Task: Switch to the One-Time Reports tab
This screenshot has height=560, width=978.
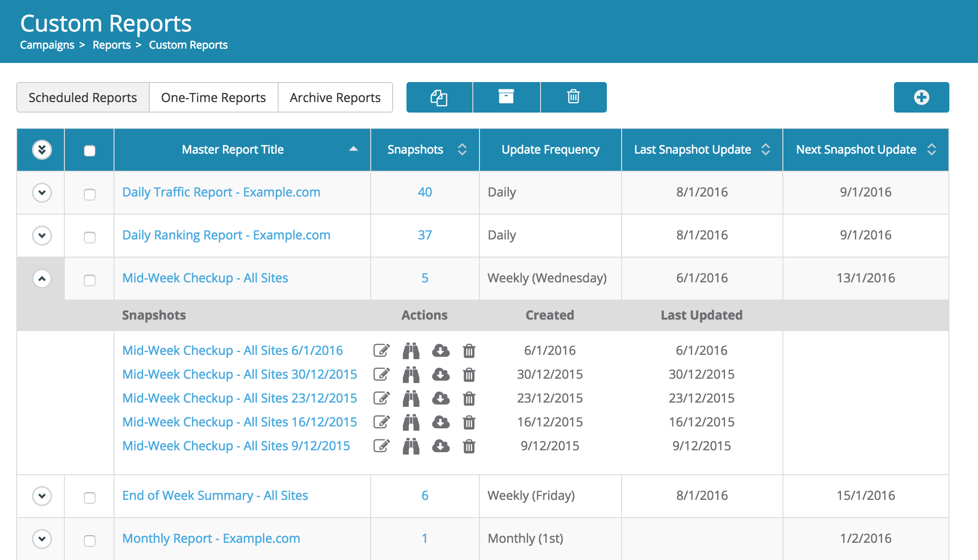Action: [213, 97]
